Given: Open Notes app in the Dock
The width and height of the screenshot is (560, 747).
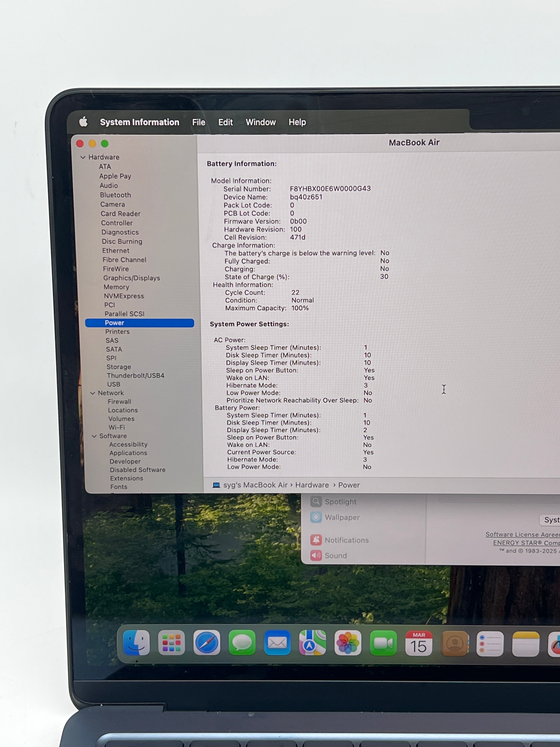Looking at the screenshot, I should [526, 644].
